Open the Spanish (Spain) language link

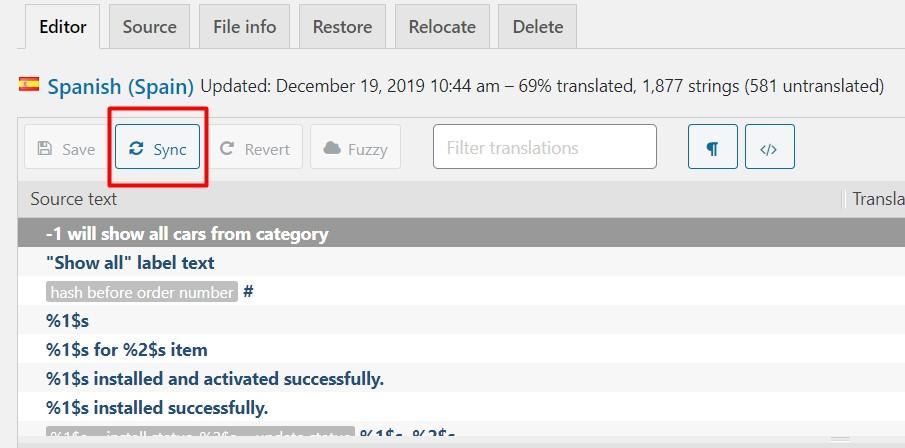click(121, 86)
